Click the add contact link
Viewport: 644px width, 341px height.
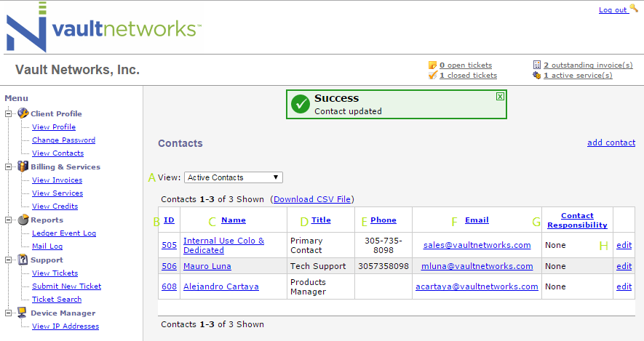pyautogui.click(x=611, y=143)
